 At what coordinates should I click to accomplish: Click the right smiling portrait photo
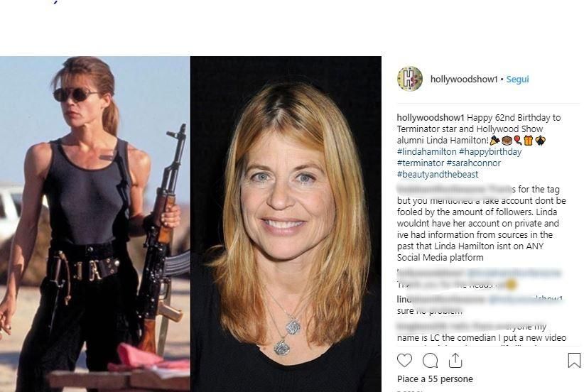tap(286, 223)
